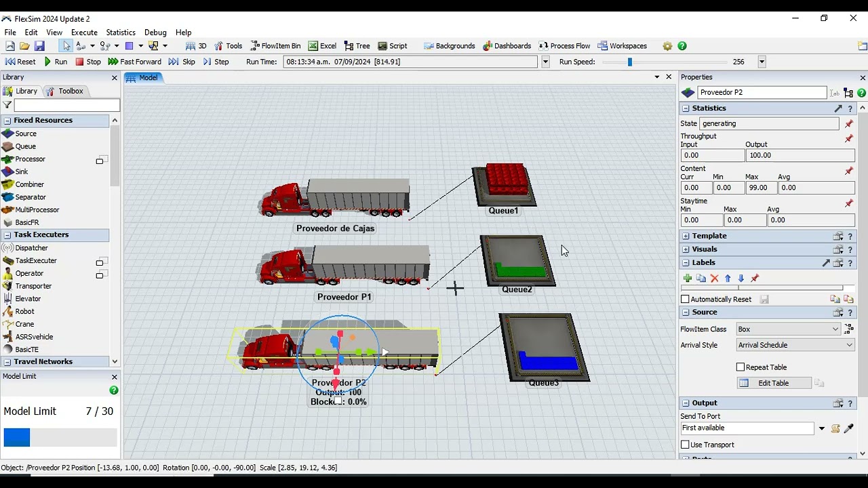Click Fast Forward simulation
Viewport: 868px width, 488px height.
coord(135,62)
